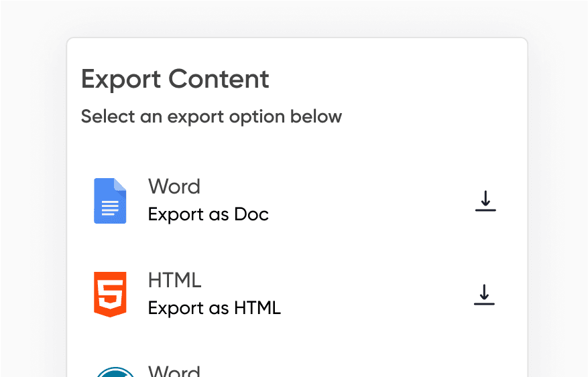Download the Word Doc export

click(485, 201)
